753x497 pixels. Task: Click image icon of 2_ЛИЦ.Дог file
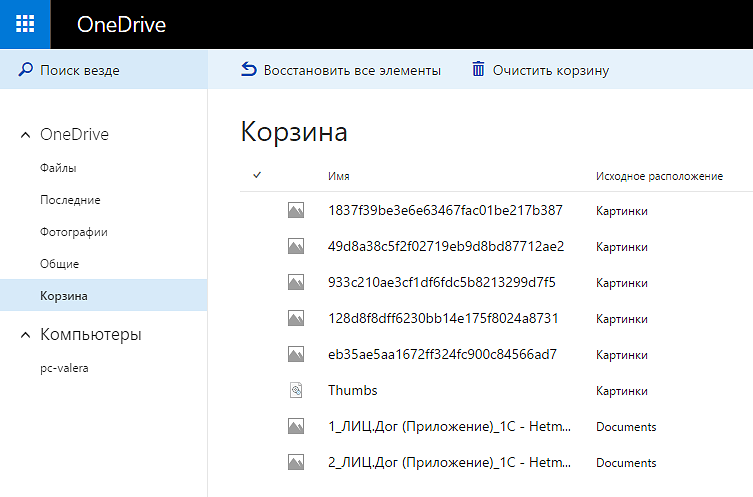296,462
